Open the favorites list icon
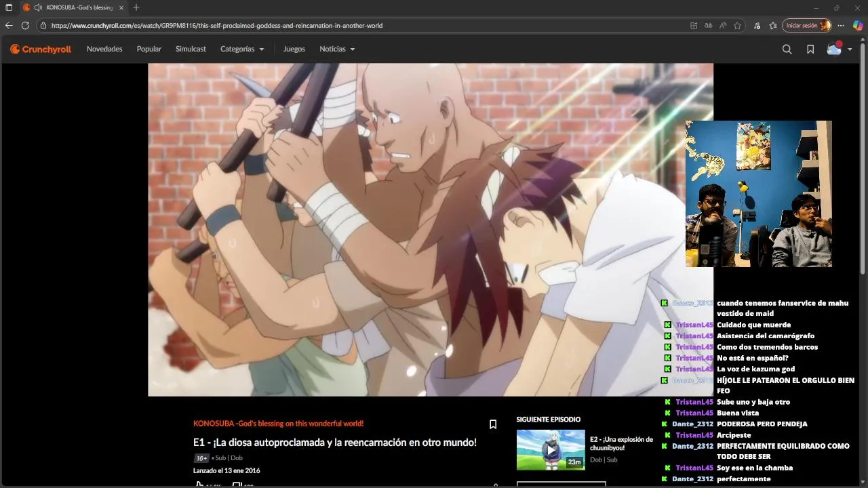Image resolution: width=868 pixels, height=488 pixels. click(x=772, y=25)
